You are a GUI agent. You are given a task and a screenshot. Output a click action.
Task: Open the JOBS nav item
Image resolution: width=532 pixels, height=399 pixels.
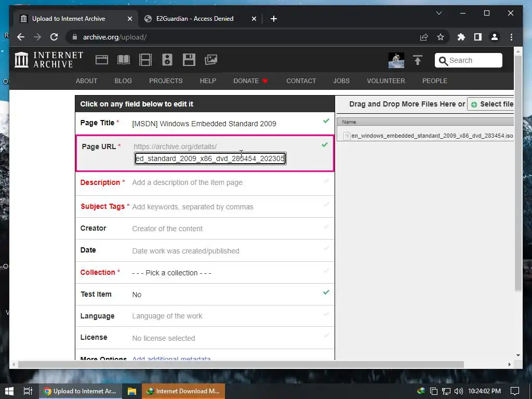tap(341, 81)
